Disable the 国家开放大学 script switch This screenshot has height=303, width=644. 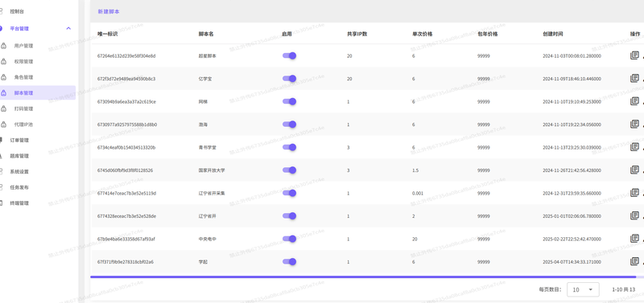(x=289, y=170)
